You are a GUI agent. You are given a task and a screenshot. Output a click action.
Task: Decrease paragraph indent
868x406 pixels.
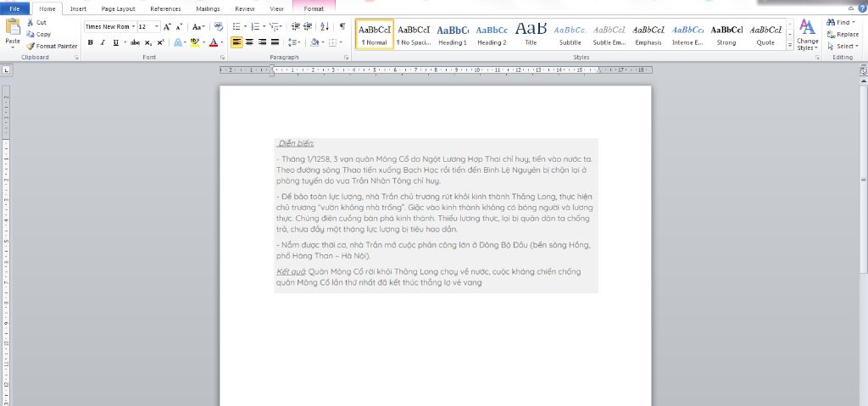296,26
